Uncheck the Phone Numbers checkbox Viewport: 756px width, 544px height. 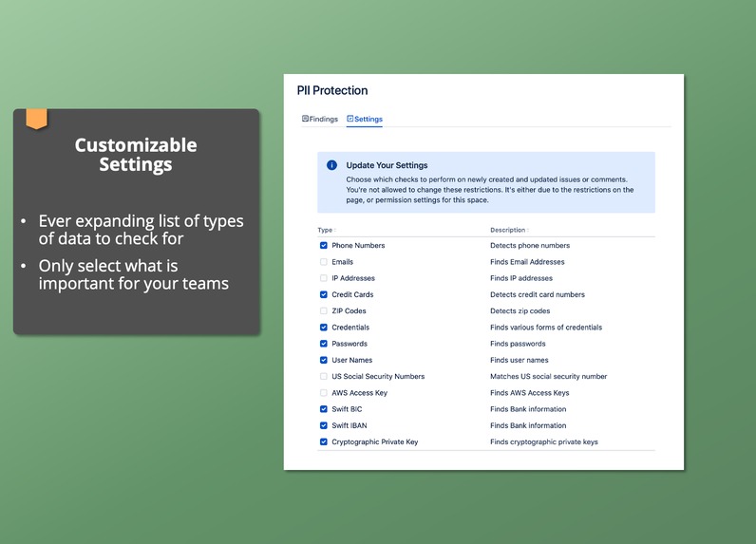point(324,245)
